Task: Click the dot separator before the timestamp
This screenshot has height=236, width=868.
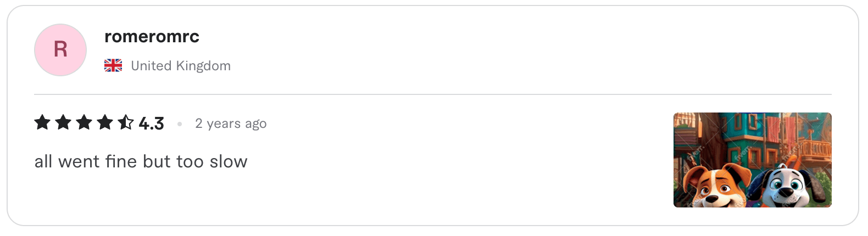Action: [x=180, y=124]
